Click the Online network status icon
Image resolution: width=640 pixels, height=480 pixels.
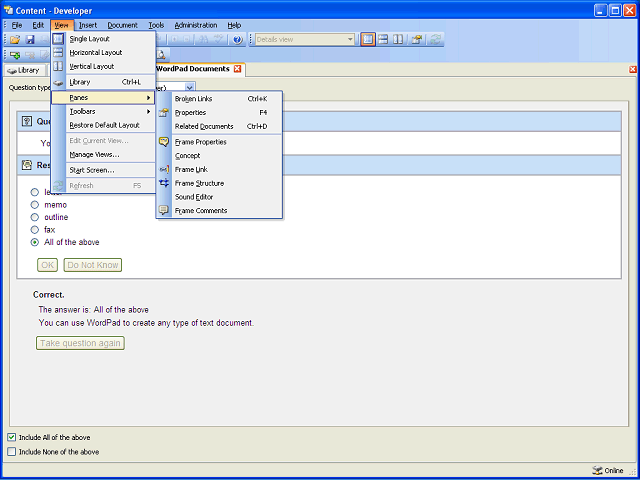click(x=597, y=470)
